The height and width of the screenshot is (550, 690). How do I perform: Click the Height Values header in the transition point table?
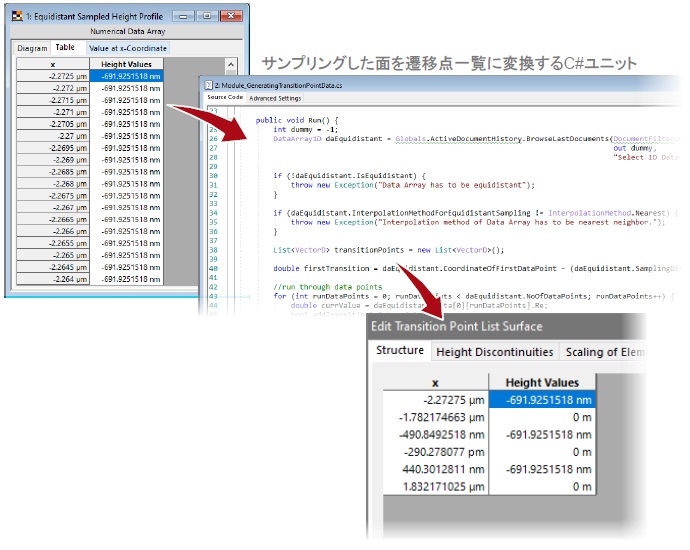pos(542,382)
